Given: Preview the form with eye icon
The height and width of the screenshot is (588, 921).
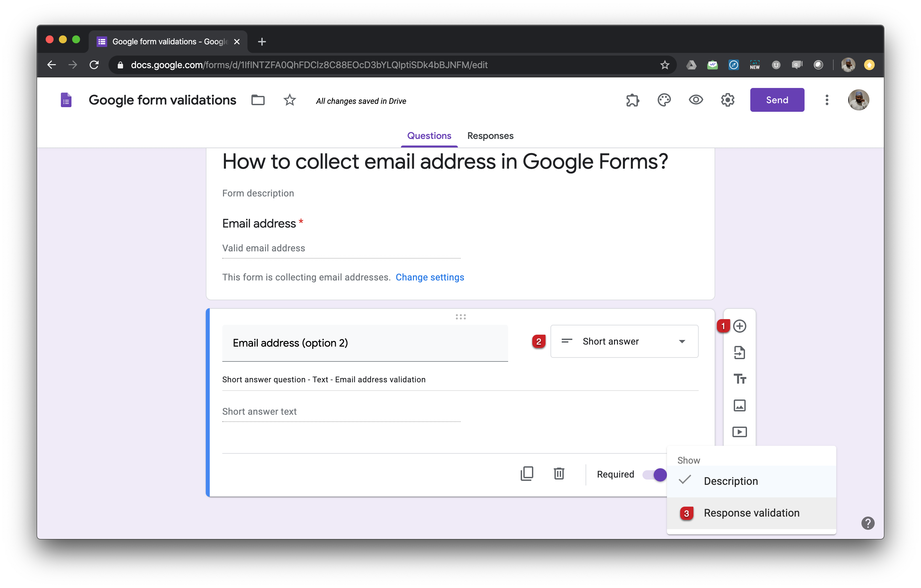Looking at the screenshot, I should coord(696,100).
